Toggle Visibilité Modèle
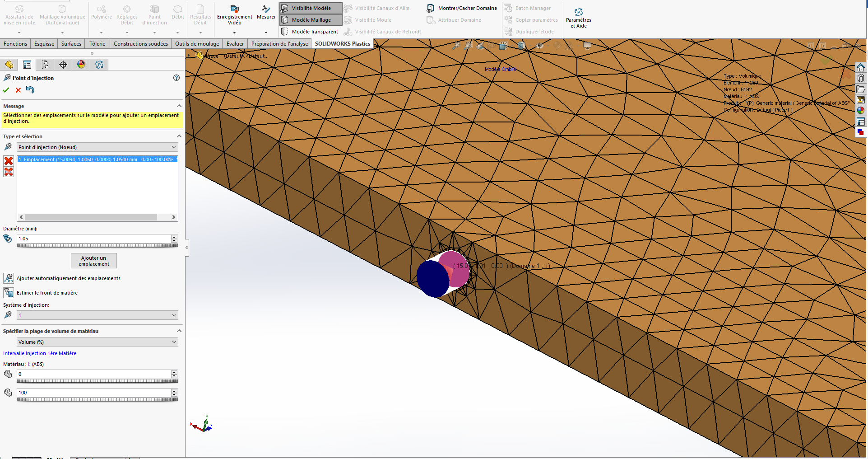Screen dimensions: 868x459 click(x=311, y=8)
